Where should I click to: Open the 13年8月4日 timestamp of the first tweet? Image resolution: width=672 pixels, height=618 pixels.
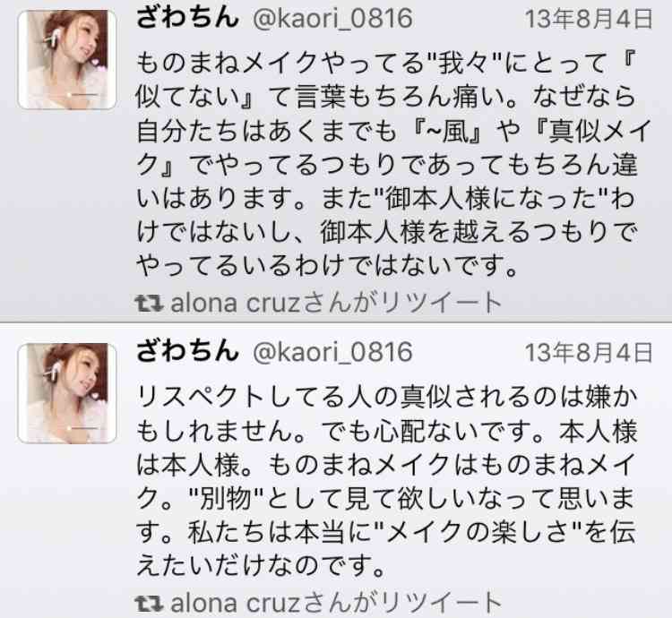click(589, 20)
